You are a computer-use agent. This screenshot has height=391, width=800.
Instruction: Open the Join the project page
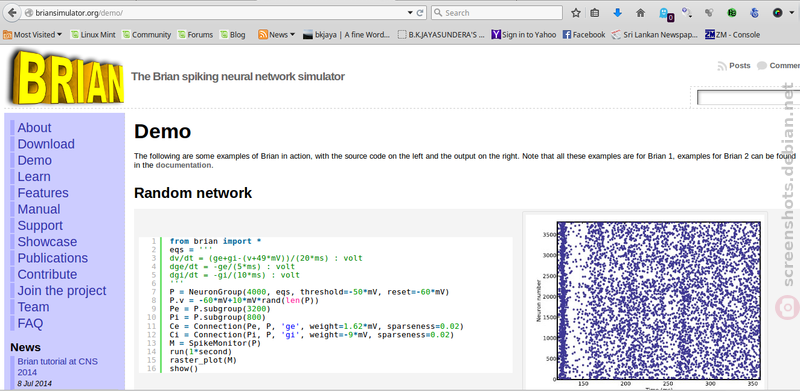pyautogui.click(x=62, y=291)
